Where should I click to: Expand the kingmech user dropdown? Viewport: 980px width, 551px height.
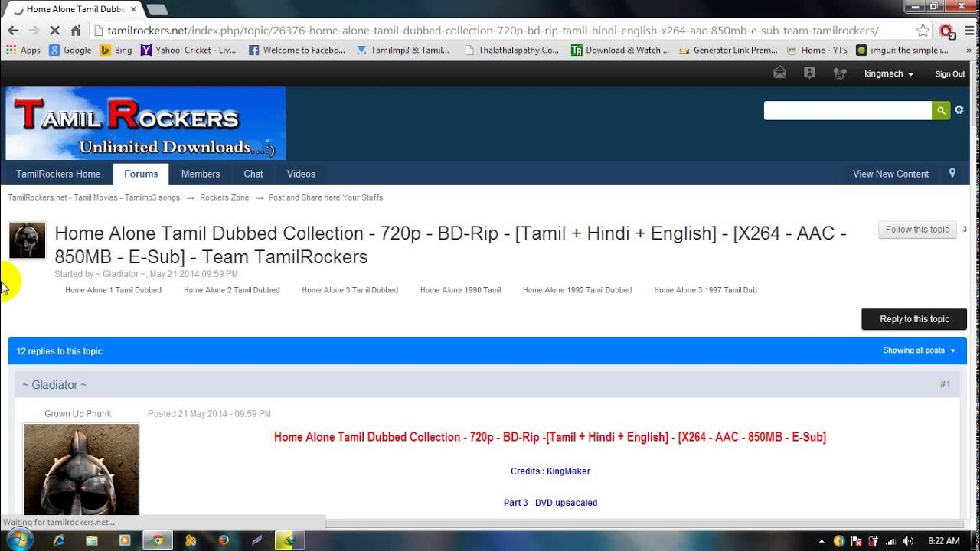coord(889,74)
